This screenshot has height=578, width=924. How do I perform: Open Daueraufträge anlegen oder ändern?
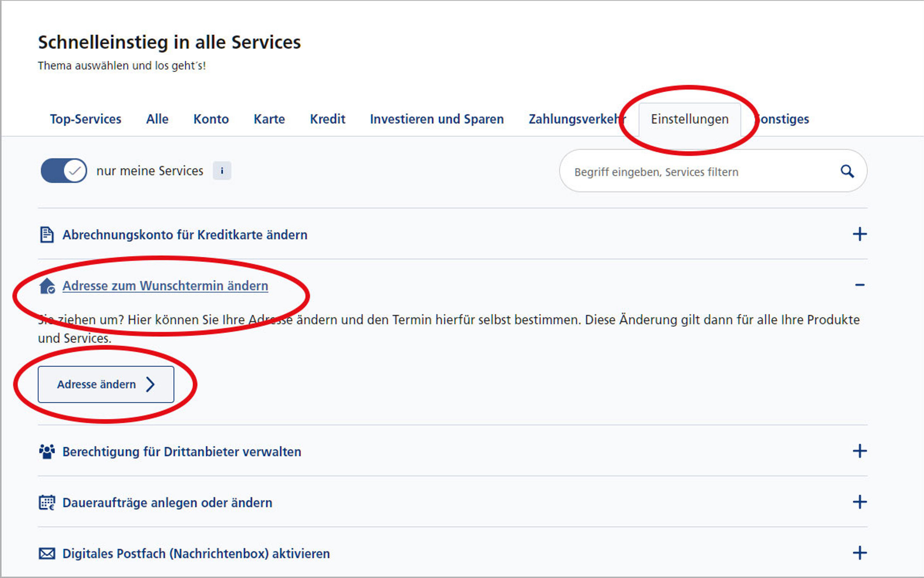[x=167, y=503]
